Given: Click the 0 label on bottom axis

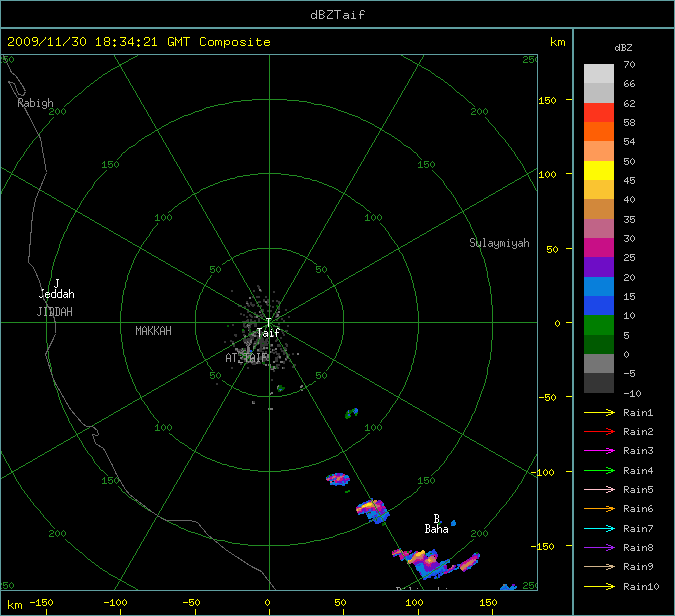Looking at the screenshot, I should (267, 603).
